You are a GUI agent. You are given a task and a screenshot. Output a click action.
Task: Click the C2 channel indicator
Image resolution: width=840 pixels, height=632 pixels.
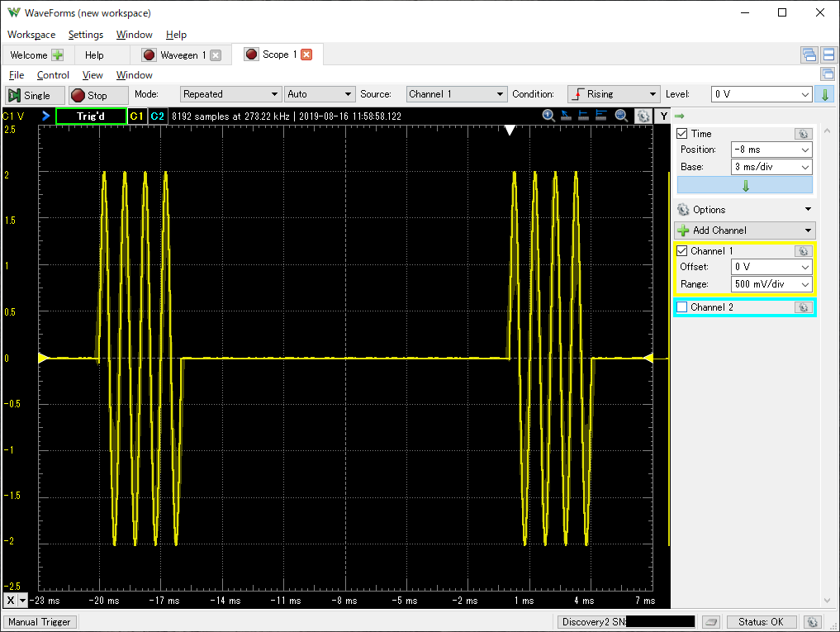pyautogui.click(x=157, y=116)
